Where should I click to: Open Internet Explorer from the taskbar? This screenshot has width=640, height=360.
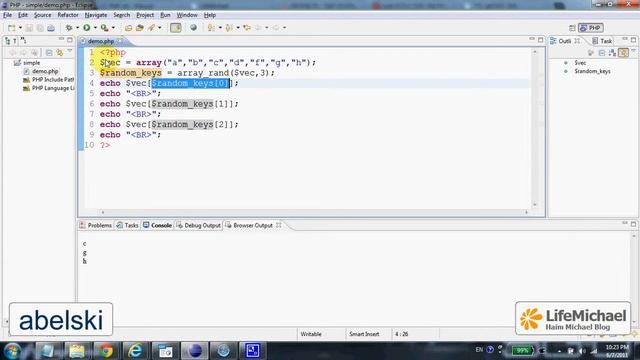(135, 351)
